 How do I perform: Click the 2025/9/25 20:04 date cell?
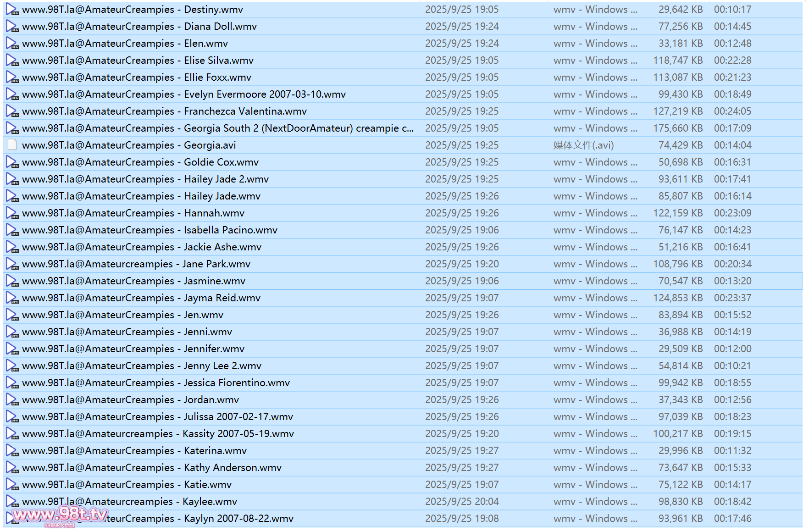tap(461, 502)
